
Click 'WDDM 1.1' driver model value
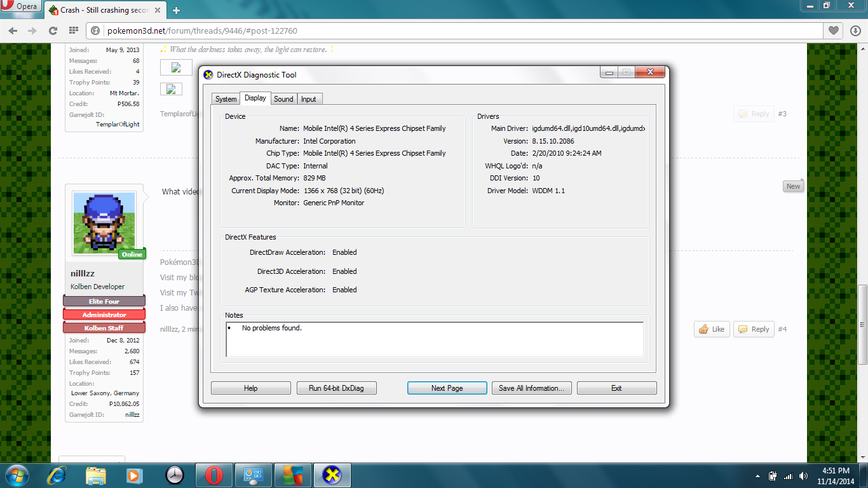point(548,191)
